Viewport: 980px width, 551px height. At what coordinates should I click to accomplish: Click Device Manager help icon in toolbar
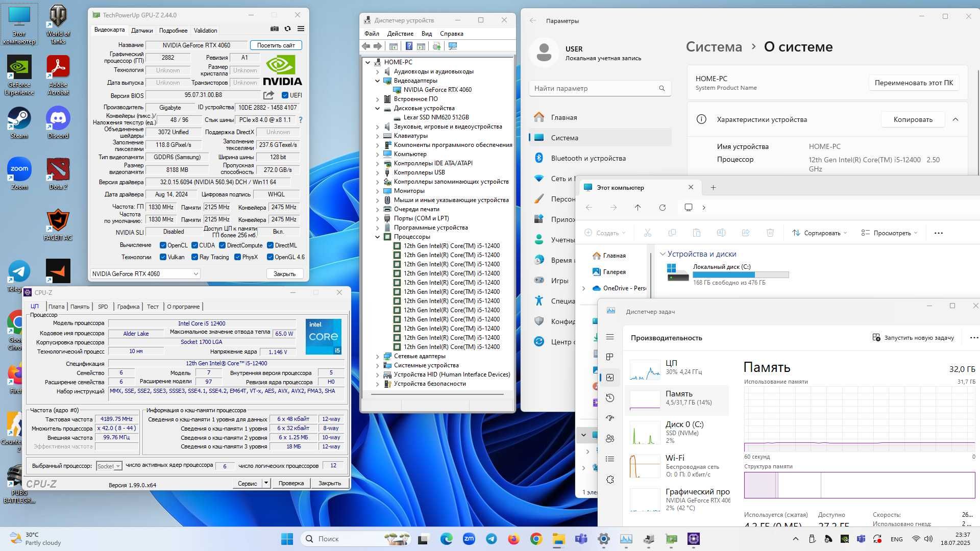point(409,46)
